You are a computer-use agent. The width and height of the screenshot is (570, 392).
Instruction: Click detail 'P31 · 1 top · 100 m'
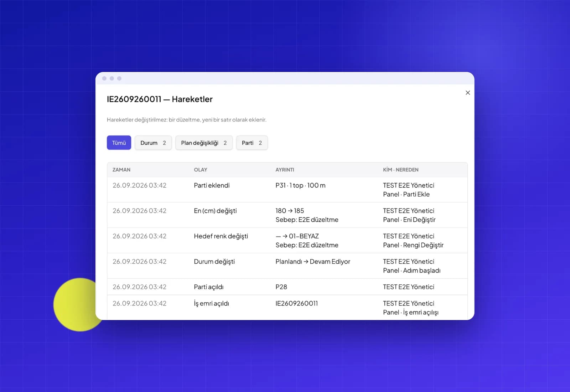click(300, 185)
